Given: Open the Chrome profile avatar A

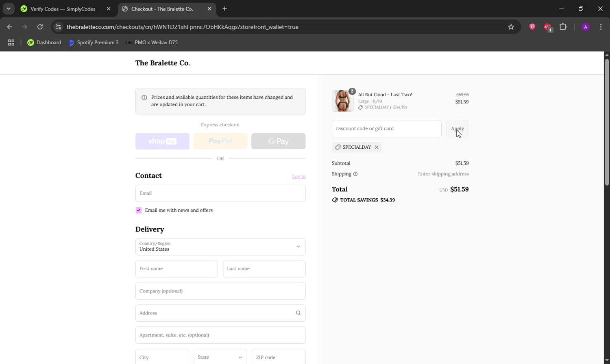Looking at the screenshot, I should click(586, 27).
